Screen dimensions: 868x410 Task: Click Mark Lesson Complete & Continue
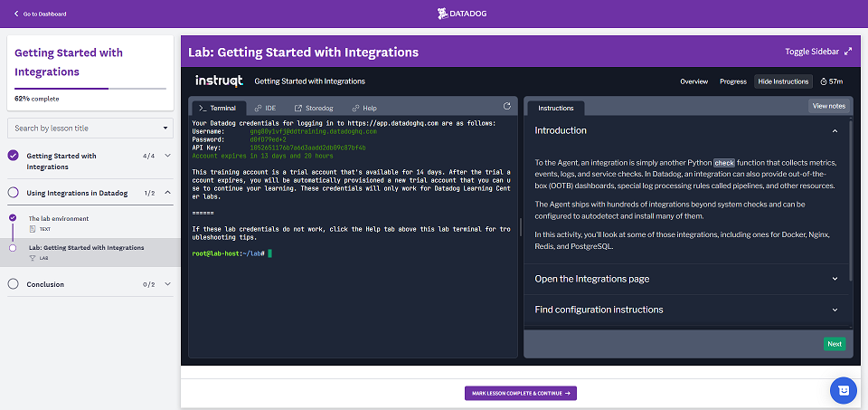point(521,394)
